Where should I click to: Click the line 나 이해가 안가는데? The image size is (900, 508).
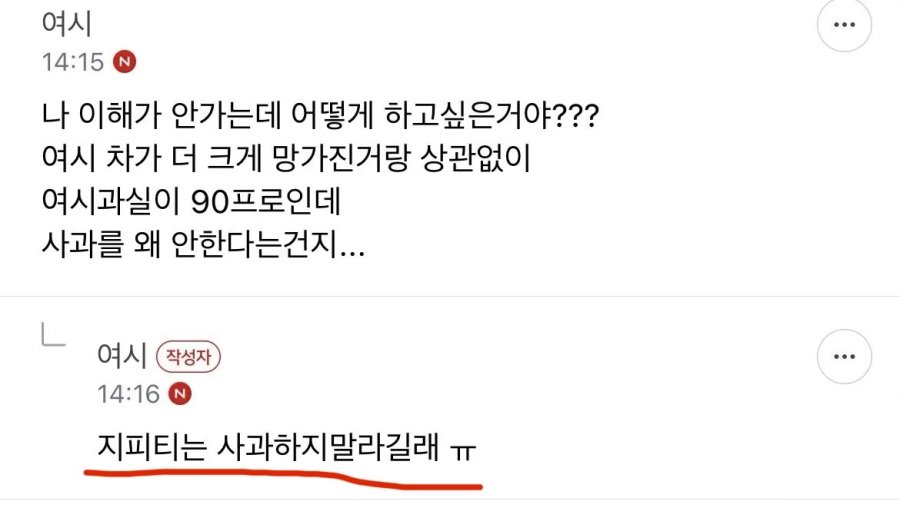(320, 115)
